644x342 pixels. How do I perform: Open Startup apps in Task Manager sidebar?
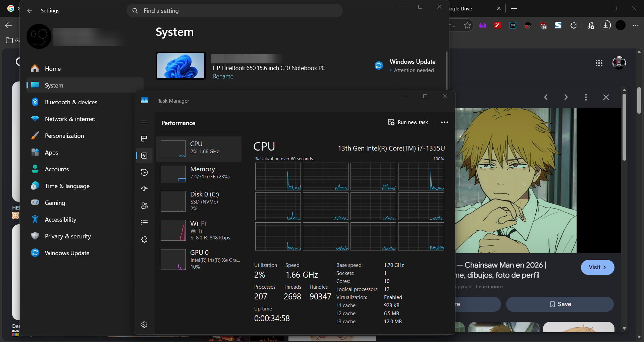click(144, 189)
